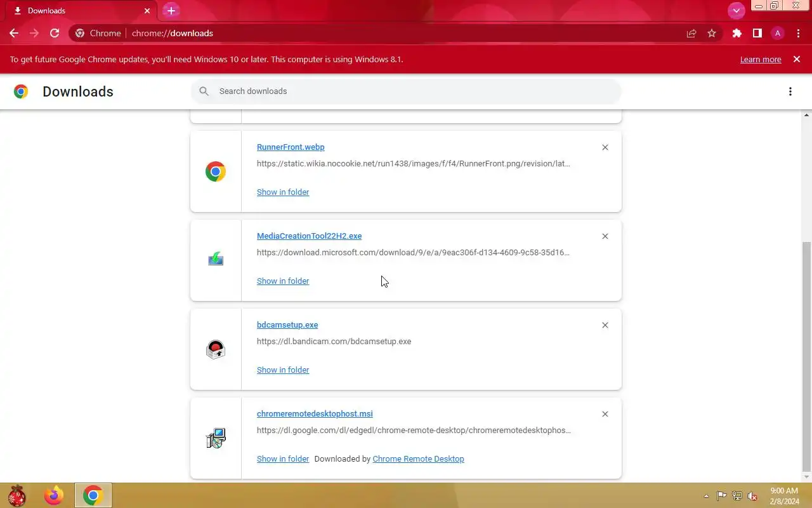Reload the downloads page

tap(55, 33)
